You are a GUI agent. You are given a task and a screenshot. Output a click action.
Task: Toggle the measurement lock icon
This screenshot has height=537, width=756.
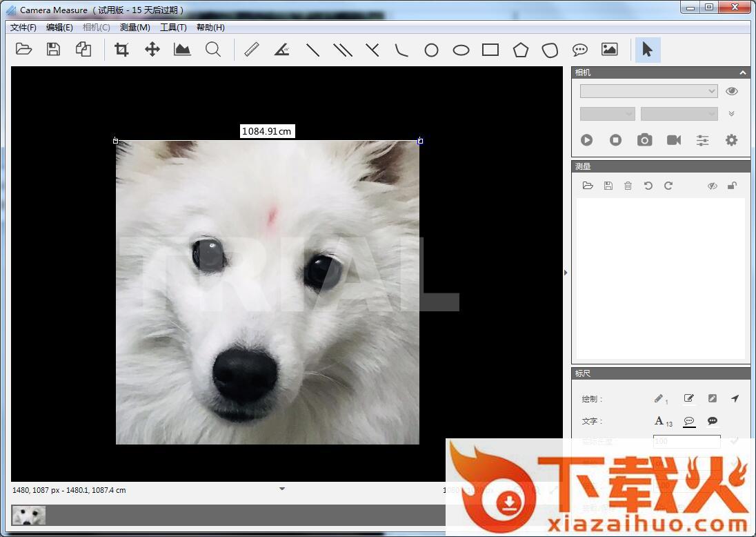coord(732,186)
